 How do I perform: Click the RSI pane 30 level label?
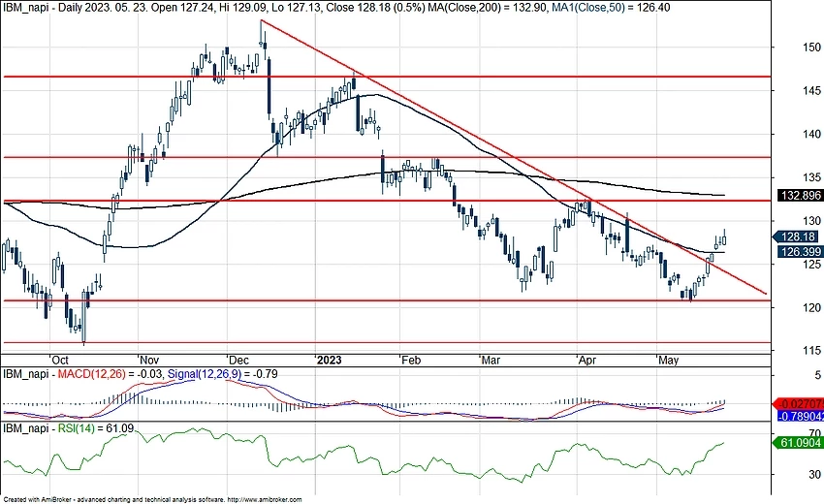point(814,474)
